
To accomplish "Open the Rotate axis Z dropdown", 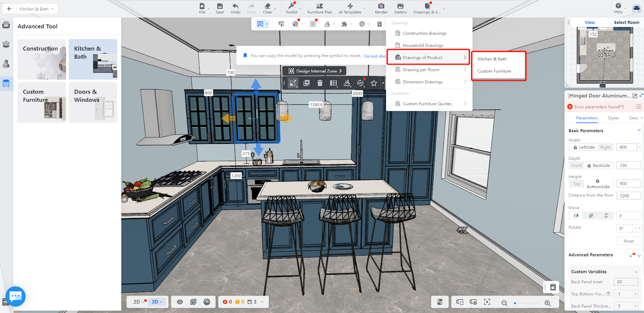I will tap(637, 228).
